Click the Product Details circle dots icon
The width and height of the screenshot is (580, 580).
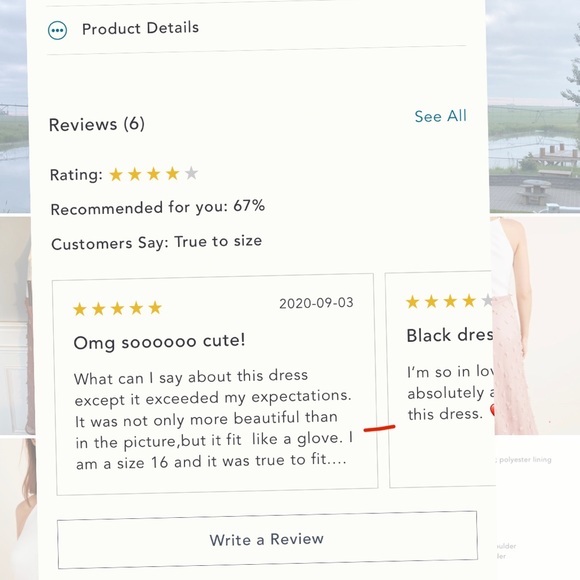57,30
